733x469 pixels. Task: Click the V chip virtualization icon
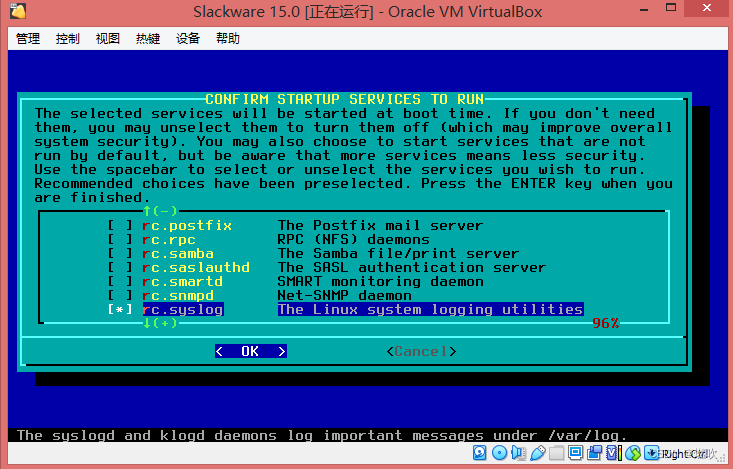pyautogui.click(x=614, y=452)
